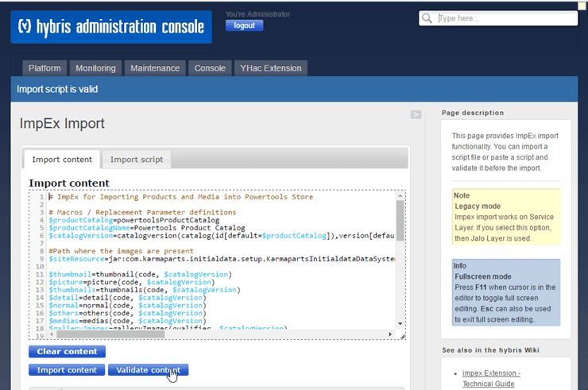Log out via the logout button

244,25
